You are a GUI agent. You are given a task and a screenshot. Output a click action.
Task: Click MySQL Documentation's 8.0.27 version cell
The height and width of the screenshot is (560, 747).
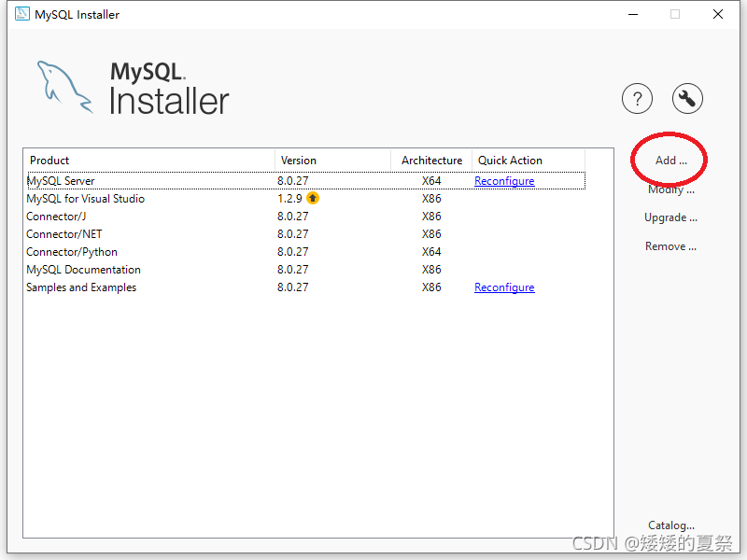pos(293,270)
